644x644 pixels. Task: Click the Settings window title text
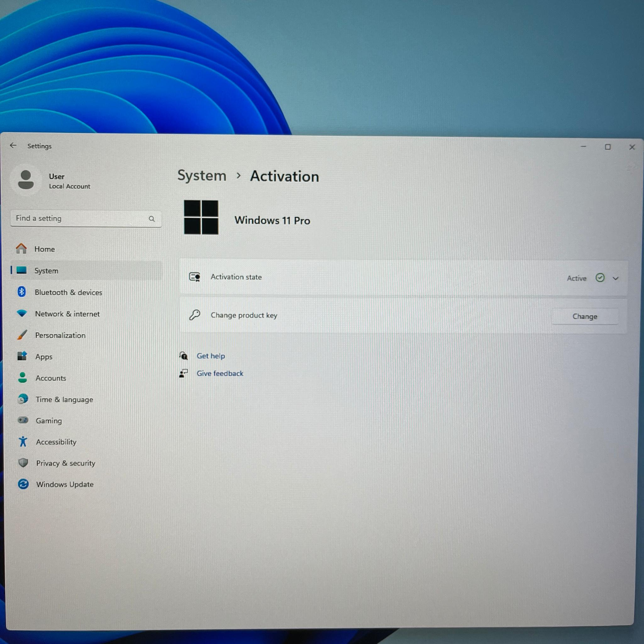coord(39,146)
